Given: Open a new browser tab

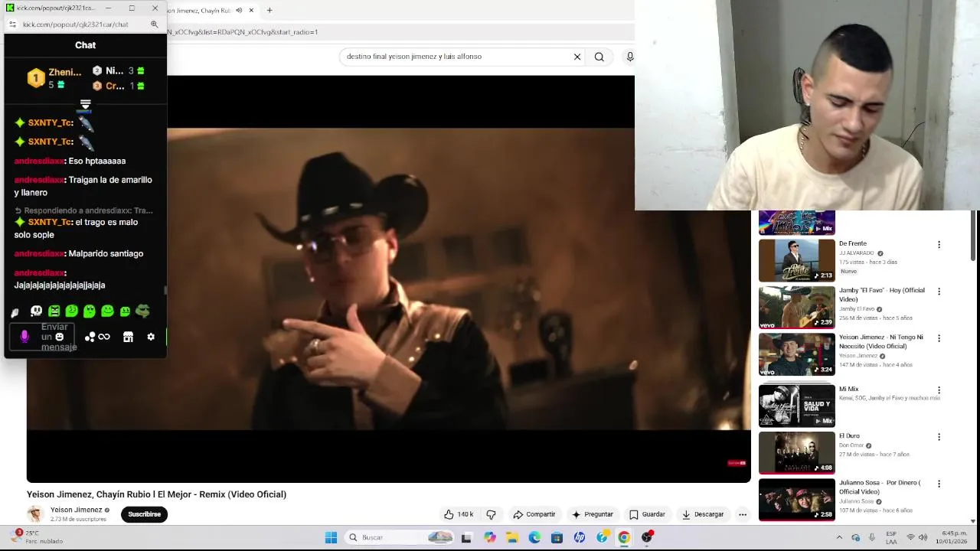Looking at the screenshot, I should click(269, 11).
